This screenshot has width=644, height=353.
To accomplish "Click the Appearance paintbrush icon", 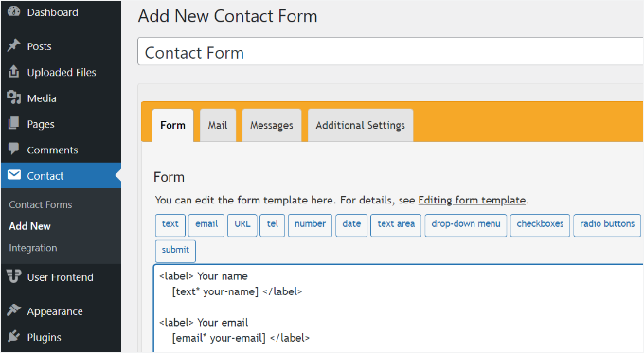I will (x=13, y=310).
